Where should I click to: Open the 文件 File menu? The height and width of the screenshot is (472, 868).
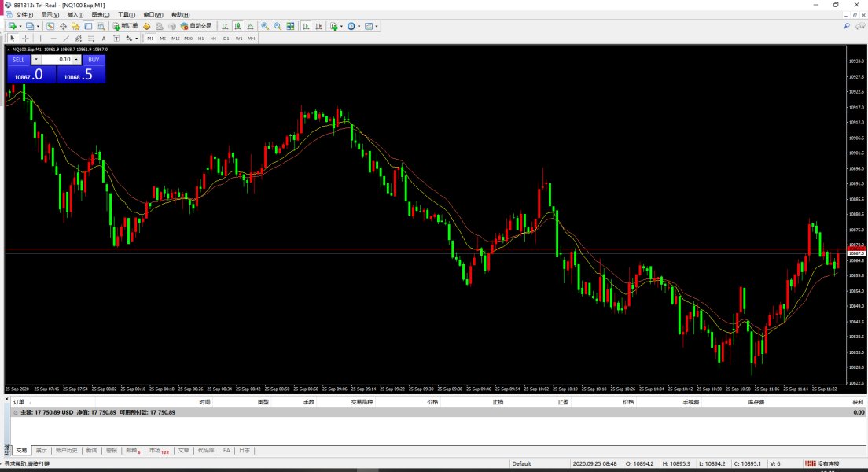click(24, 15)
